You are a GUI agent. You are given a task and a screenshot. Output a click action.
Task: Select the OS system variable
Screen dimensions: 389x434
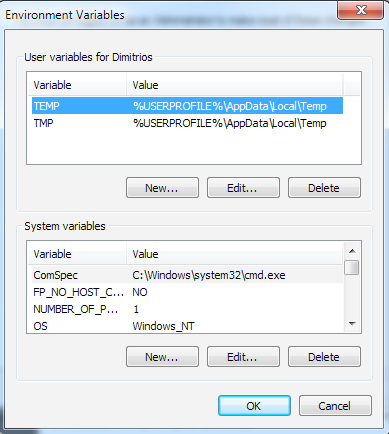(188, 326)
